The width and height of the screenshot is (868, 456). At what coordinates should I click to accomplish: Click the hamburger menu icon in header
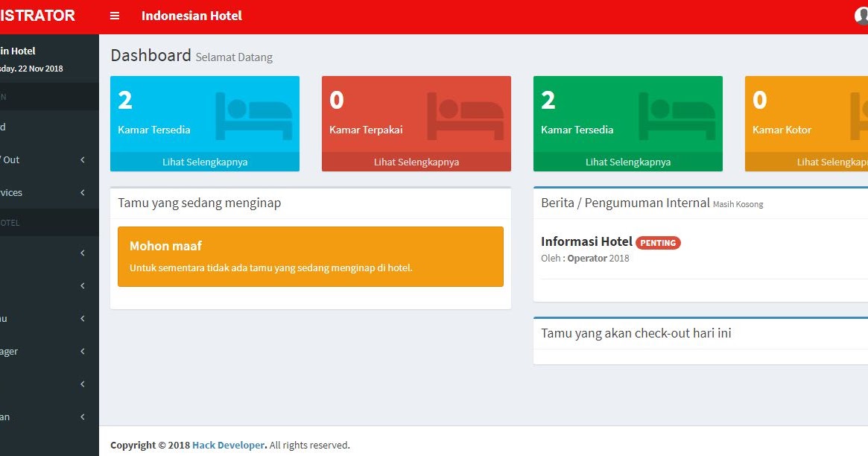tap(114, 15)
